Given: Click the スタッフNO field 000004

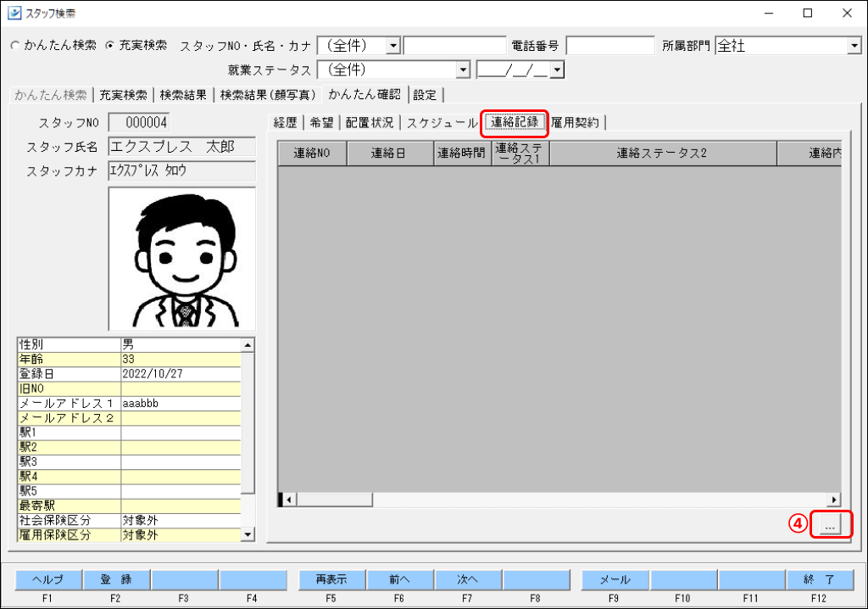Looking at the screenshot, I should 138,122.
